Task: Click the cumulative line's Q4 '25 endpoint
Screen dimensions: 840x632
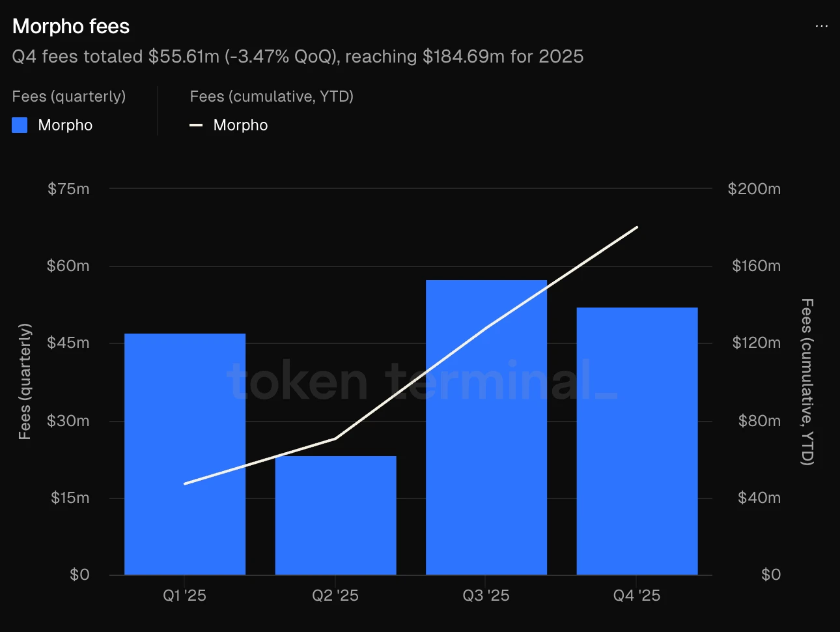Action: 637,227
